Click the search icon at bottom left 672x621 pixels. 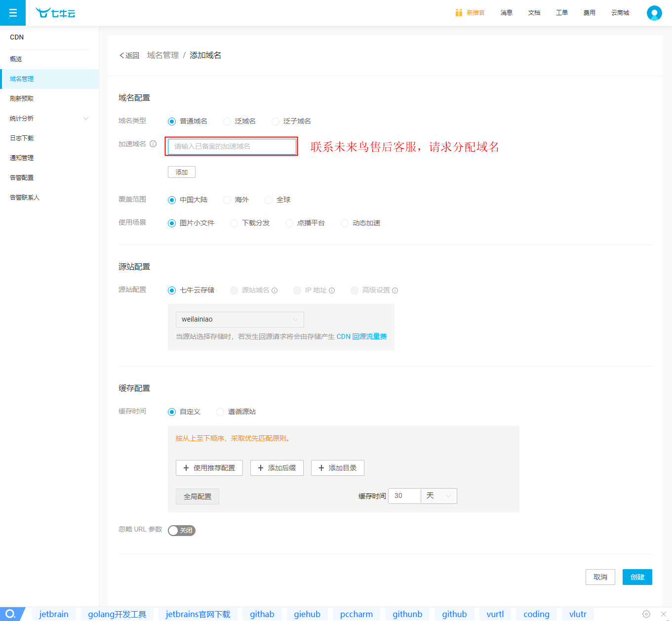pos(10,614)
